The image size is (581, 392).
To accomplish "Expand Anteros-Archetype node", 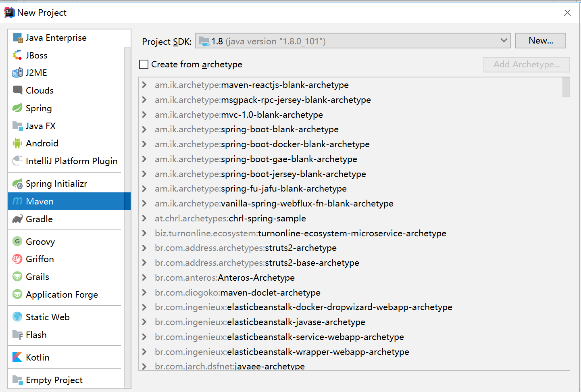I will (x=144, y=278).
